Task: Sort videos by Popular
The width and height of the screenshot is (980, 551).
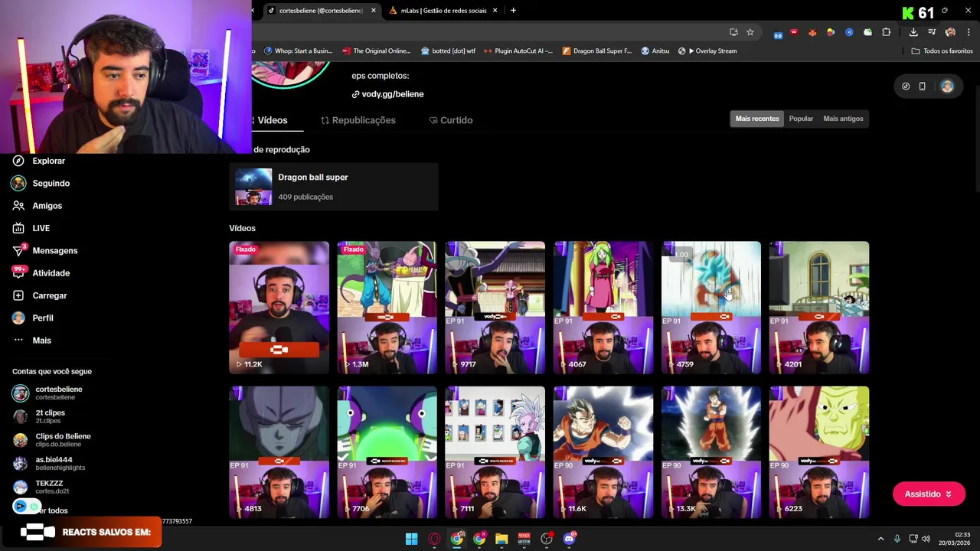Action: [x=801, y=119]
